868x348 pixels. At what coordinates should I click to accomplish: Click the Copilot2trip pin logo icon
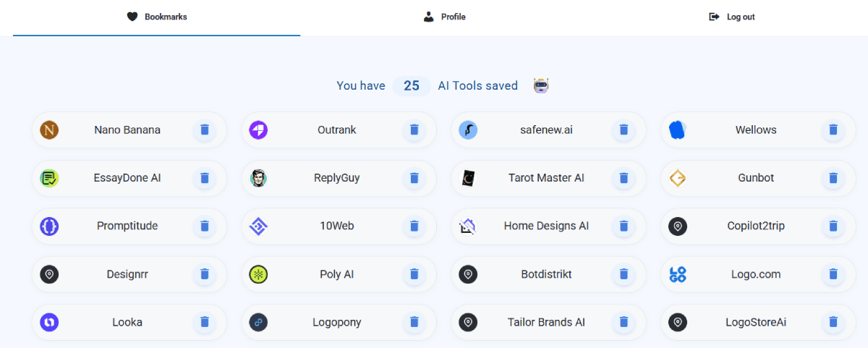(678, 226)
